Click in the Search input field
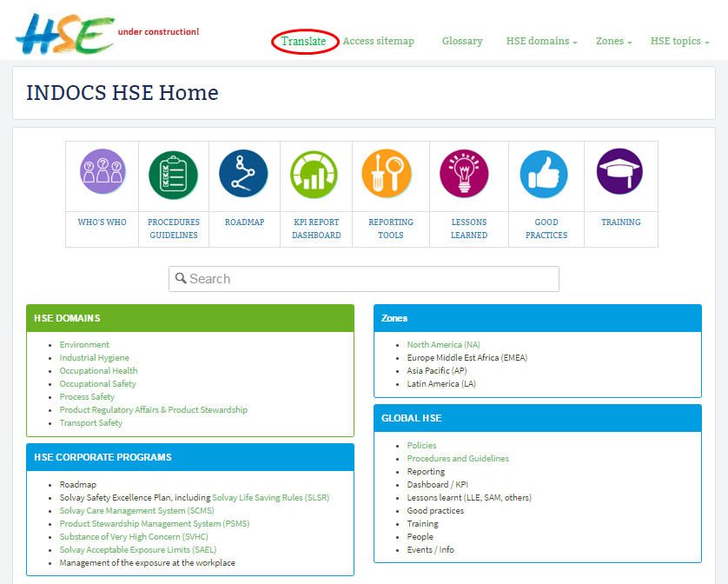 363,279
